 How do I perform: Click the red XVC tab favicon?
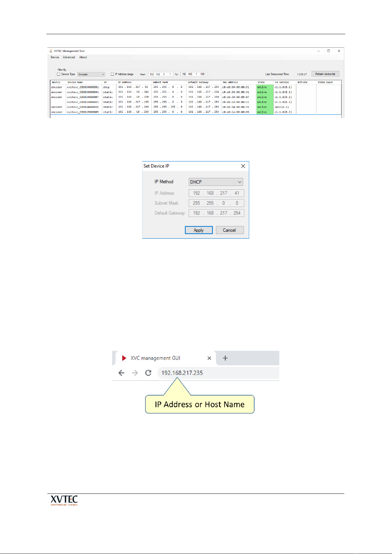(124, 358)
